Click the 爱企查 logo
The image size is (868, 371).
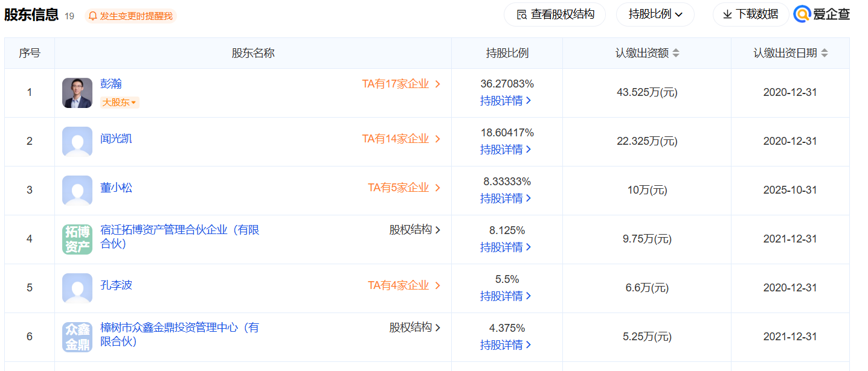pyautogui.click(x=822, y=14)
